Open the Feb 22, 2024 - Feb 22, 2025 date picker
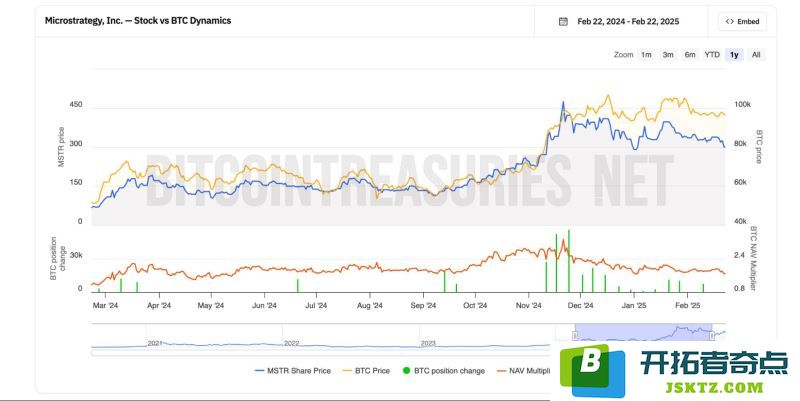Image resolution: width=800 pixels, height=401 pixels. click(x=628, y=21)
